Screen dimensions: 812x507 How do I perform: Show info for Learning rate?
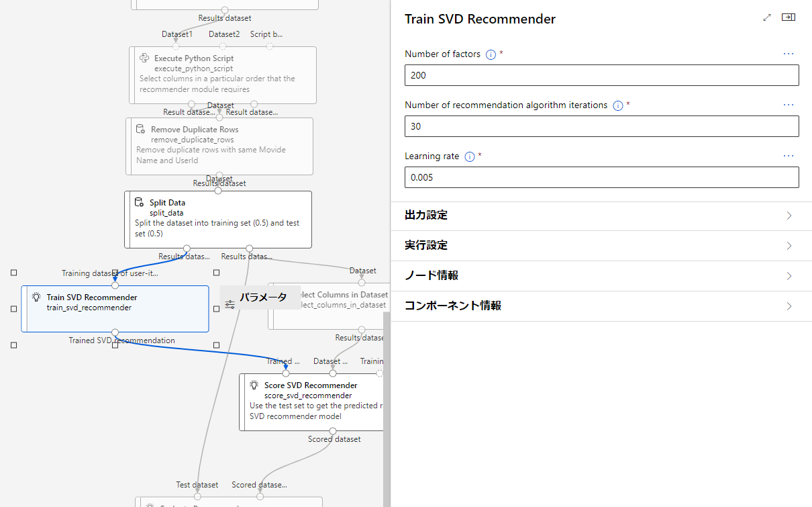coord(470,156)
